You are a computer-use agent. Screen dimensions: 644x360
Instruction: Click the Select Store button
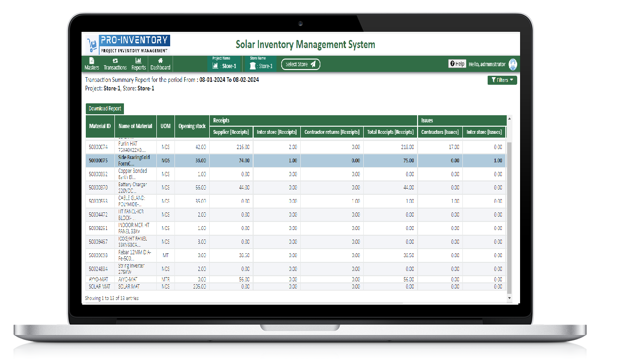pyautogui.click(x=300, y=64)
